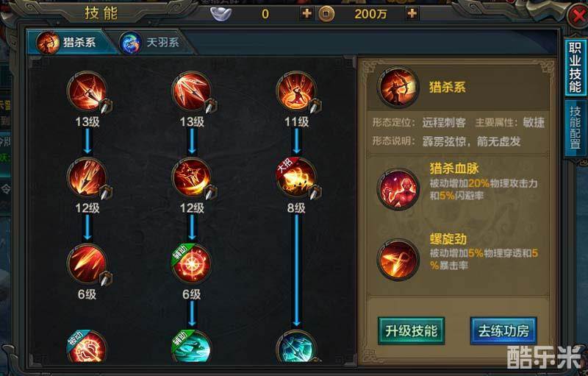Screen dimensions: 588x376
Task: Open the 职业技能 side tab
Action: click(x=575, y=68)
